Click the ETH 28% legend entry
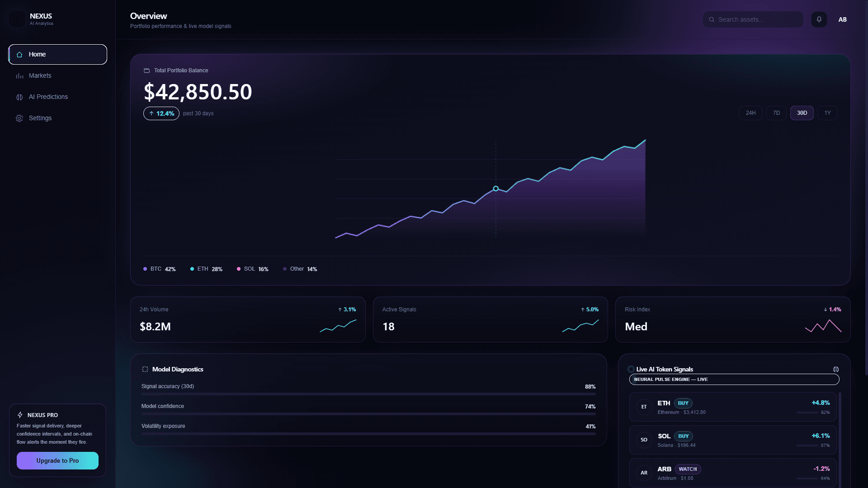868x488 pixels. pos(206,269)
